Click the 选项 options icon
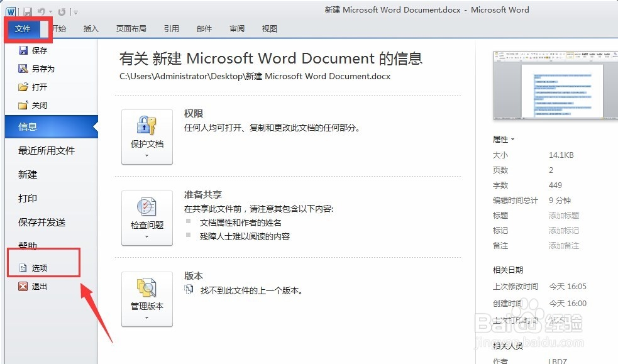Viewport: 618px width, 364px height. [x=23, y=268]
